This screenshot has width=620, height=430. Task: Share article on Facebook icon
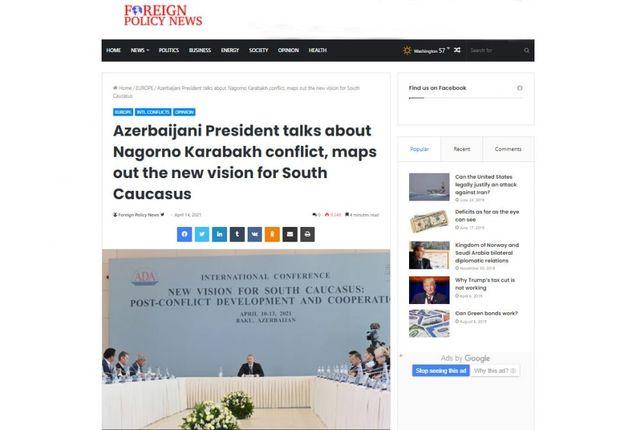[x=184, y=235]
